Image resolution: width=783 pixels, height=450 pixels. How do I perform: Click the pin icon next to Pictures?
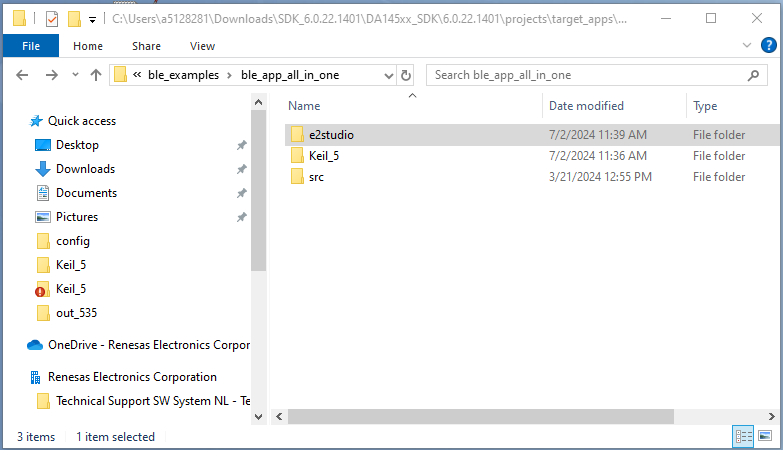click(242, 217)
